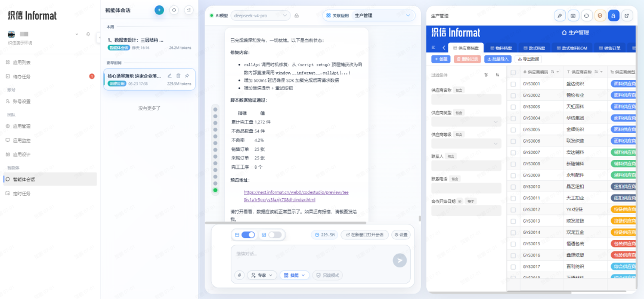
Task: Click the 供应商名称 filter input field
Action: [466, 100]
